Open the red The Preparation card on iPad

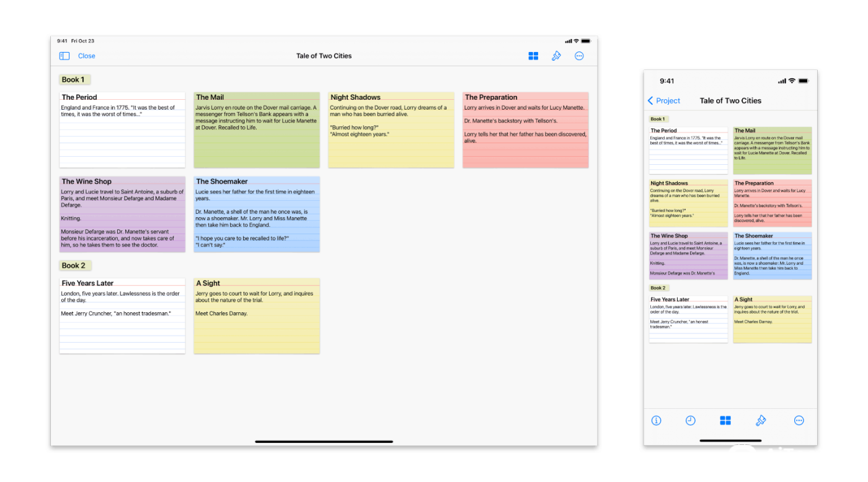(525, 130)
